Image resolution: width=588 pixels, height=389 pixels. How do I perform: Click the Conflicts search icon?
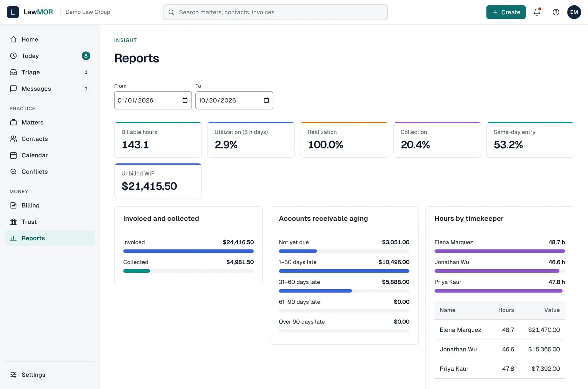(x=13, y=171)
